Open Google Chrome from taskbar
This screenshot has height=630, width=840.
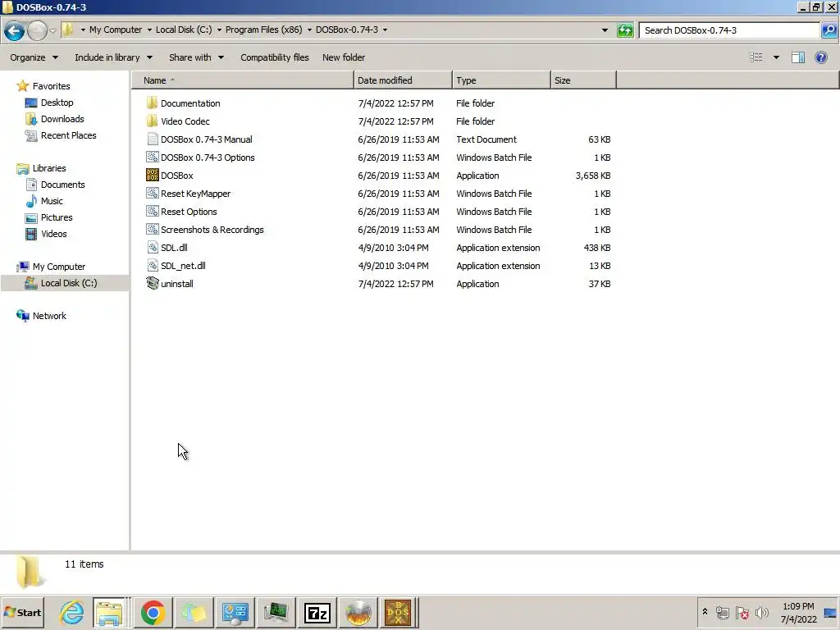[x=153, y=612]
